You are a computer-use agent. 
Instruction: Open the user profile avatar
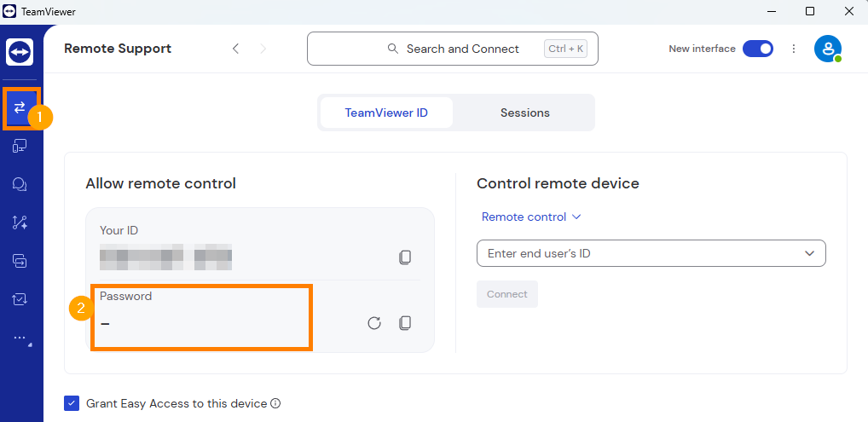828,49
